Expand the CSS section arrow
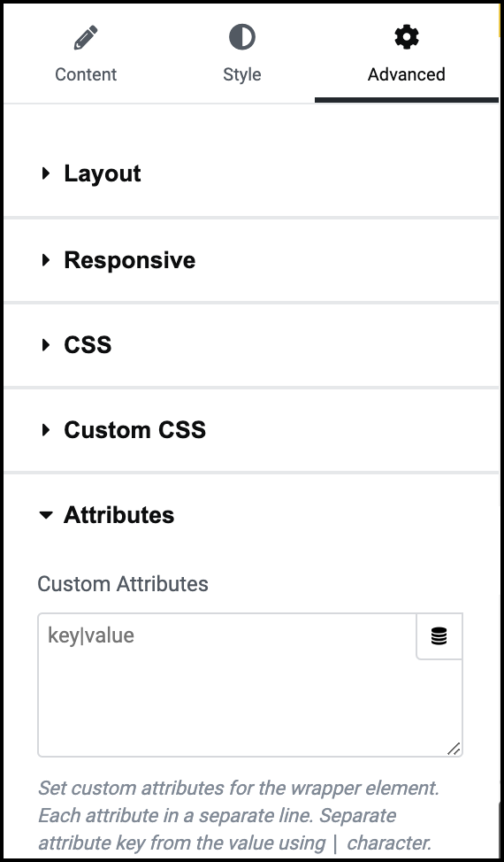 pos(46,345)
